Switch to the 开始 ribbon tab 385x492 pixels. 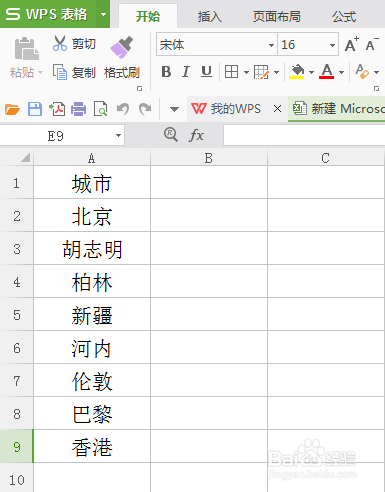coord(148,16)
